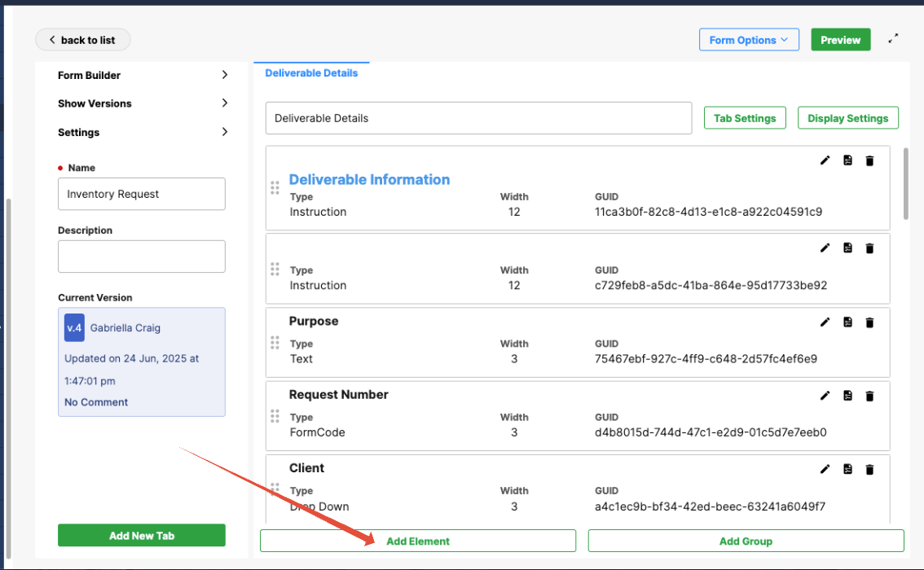Click the drag handle of Deliverable Information
The height and width of the screenshot is (570, 924).
(275, 188)
